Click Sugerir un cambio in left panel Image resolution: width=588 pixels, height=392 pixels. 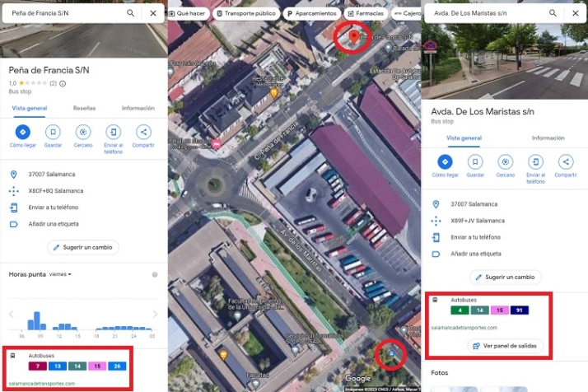point(83,247)
